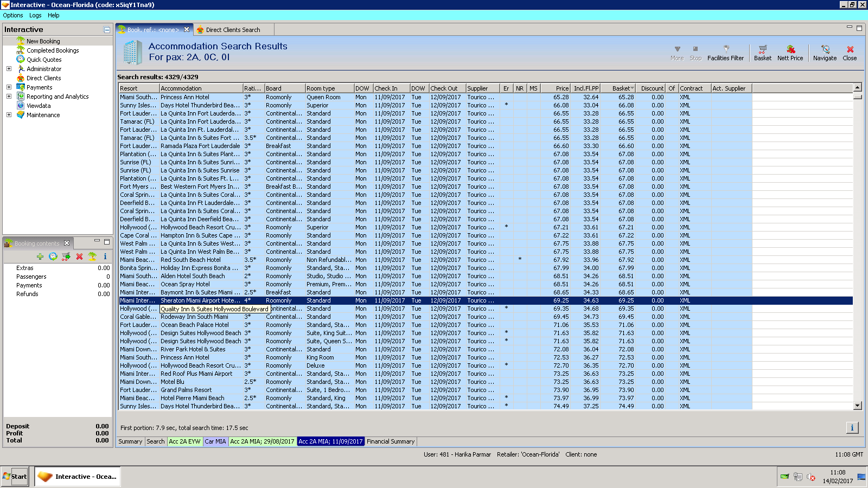Click the Navigate compass icon
The width and height of the screenshot is (868, 488).
pos(825,52)
